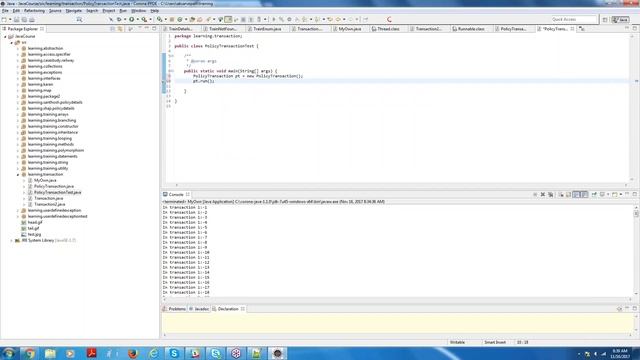Click the Run button in the toolbar

[132, 19]
